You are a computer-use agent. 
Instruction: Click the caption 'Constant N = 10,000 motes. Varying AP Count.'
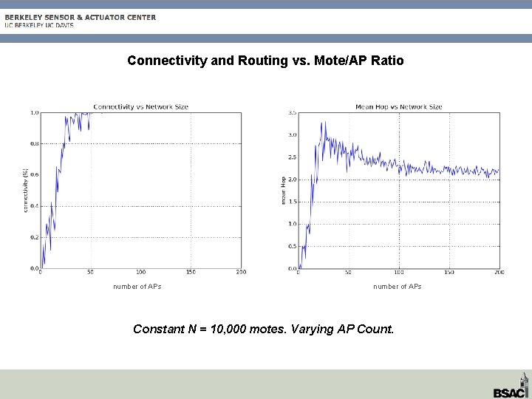click(x=263, y=329)
